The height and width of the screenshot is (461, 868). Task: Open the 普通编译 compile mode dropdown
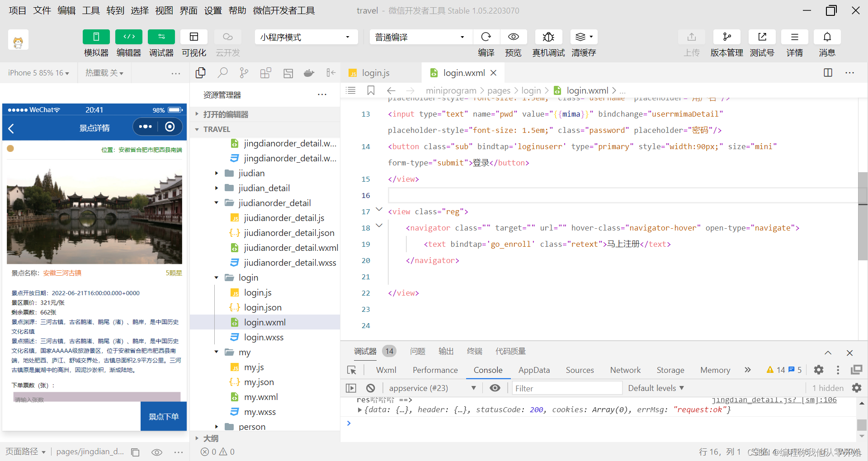click(x=421, y=37)
